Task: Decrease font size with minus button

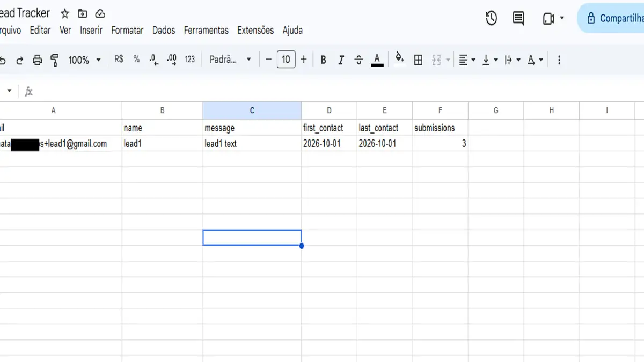Action: [x=268, y=60]
